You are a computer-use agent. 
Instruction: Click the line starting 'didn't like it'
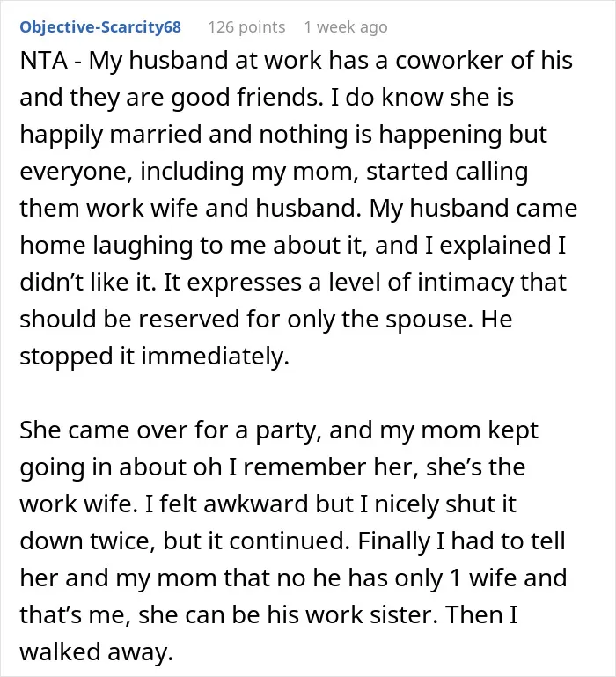point(293,283)
